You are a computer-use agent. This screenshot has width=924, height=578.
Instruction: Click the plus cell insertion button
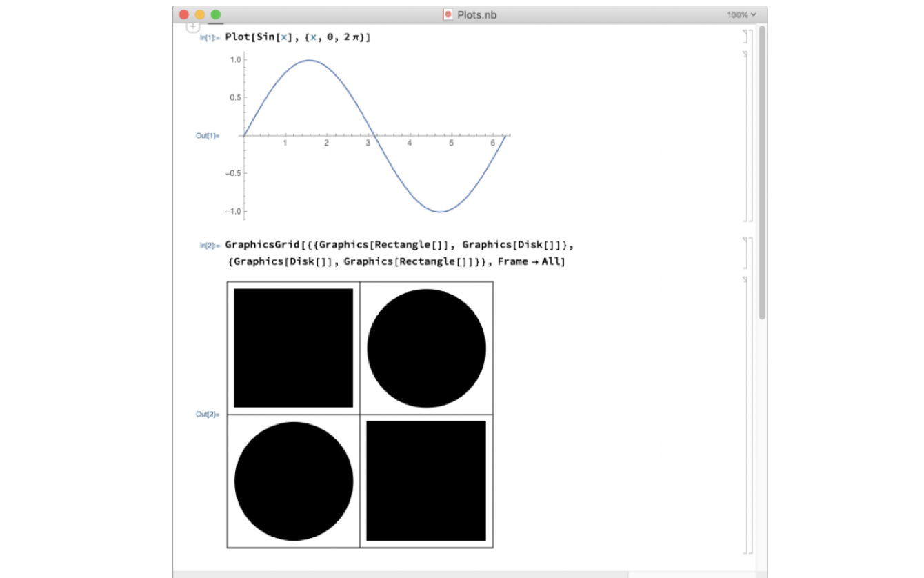pyautogui.click(x=193, y=26)
